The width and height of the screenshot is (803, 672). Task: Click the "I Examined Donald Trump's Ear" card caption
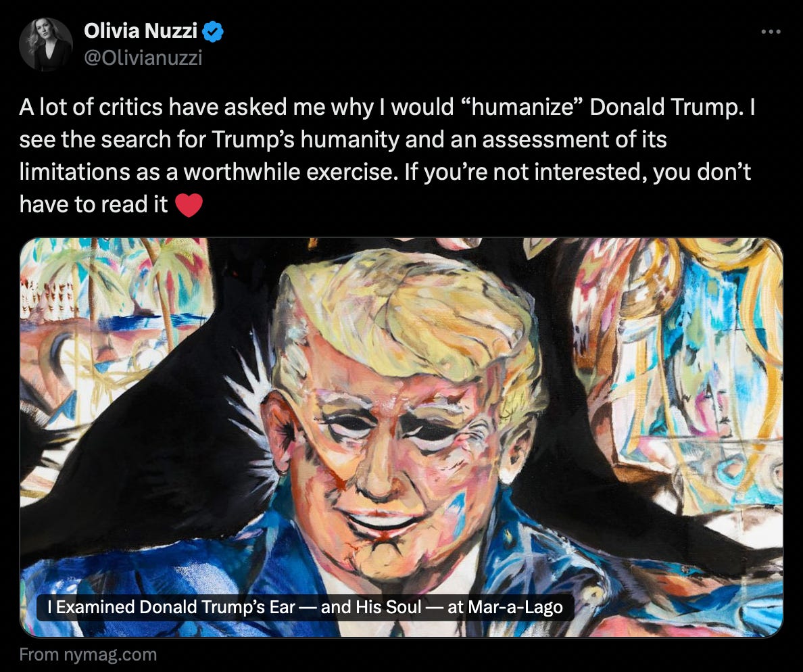click(x=306, y=607)
